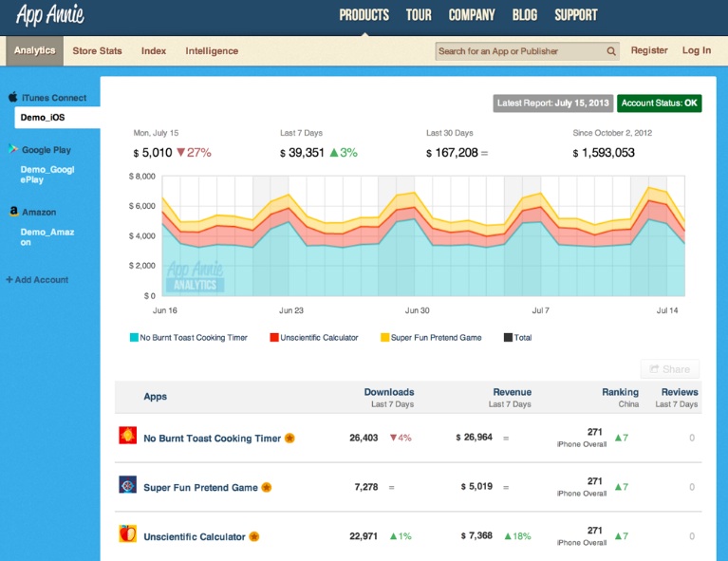This screenshot has width=728, height=561.
Task: Toggle Super Fun Pretend Game legend entry
Action: pos(384,337)
